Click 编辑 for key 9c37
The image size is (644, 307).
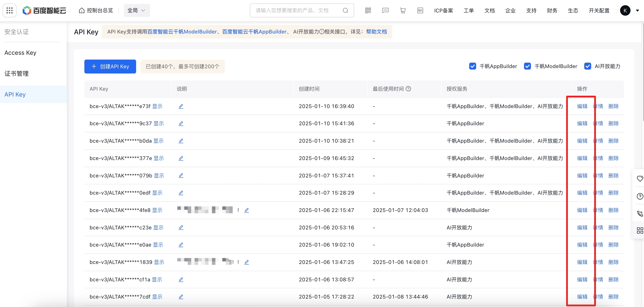[x=582, y=123]
